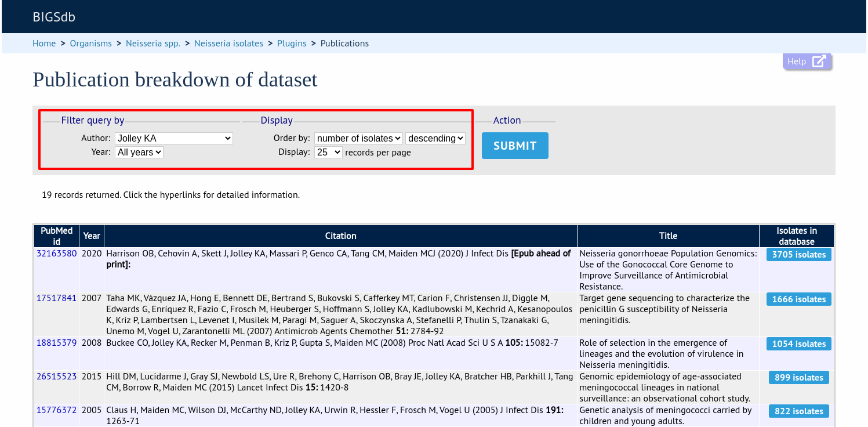Open PubMed record 17517841
The width and height of the screenshot is (868, 427).
(56, 298)
